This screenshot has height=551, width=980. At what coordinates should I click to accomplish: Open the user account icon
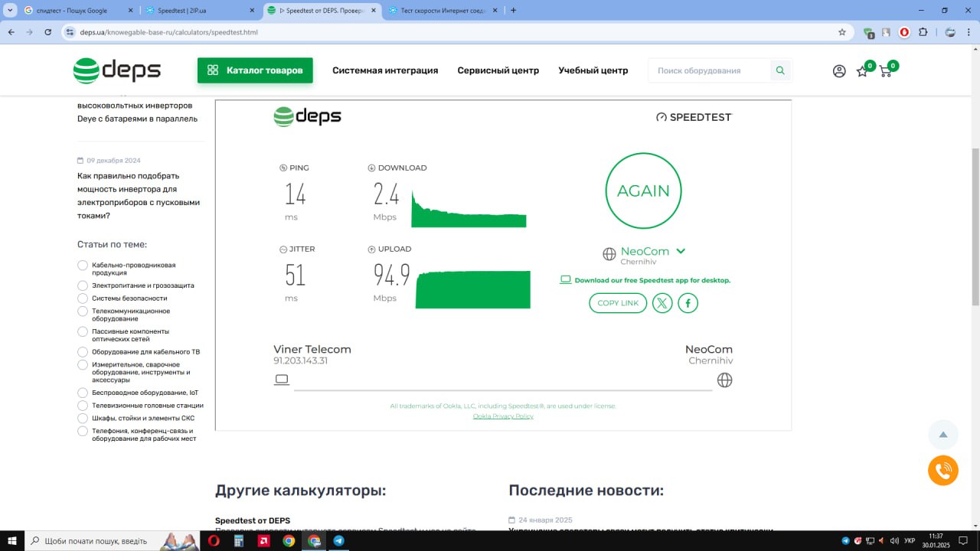[x=839, y=71]
